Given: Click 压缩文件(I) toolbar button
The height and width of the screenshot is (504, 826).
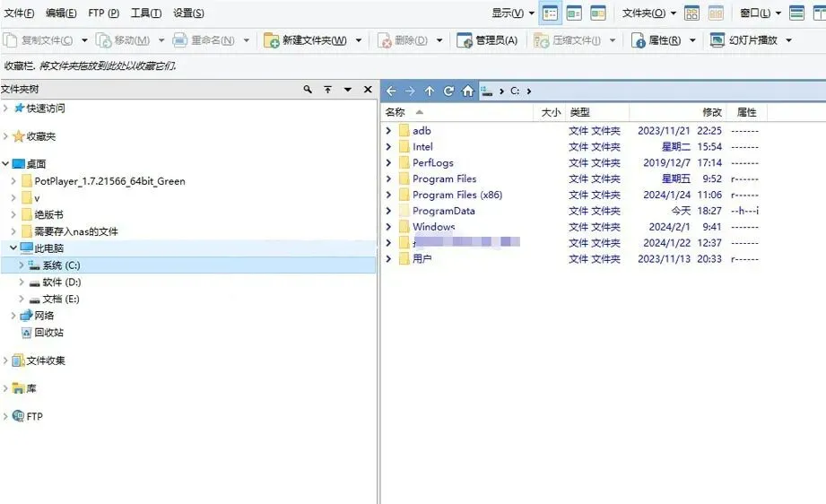Looking at the screenshot, I should [x=568, y=40].
